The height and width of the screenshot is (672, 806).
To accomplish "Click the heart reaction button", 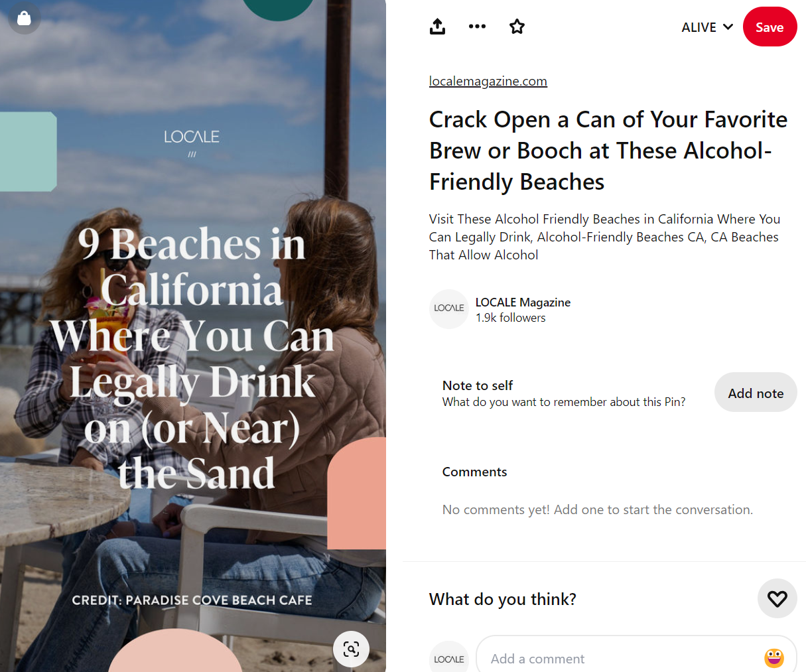I will click(x=777, y=598).
